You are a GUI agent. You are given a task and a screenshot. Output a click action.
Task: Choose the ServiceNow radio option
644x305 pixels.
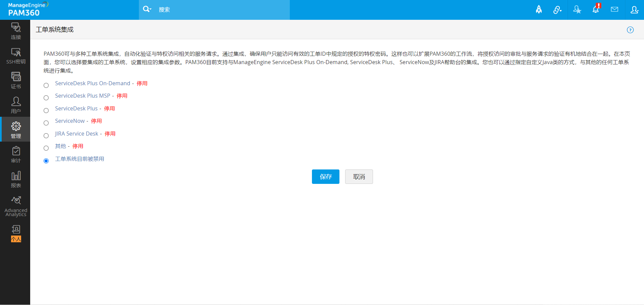(x=46, y=123)
